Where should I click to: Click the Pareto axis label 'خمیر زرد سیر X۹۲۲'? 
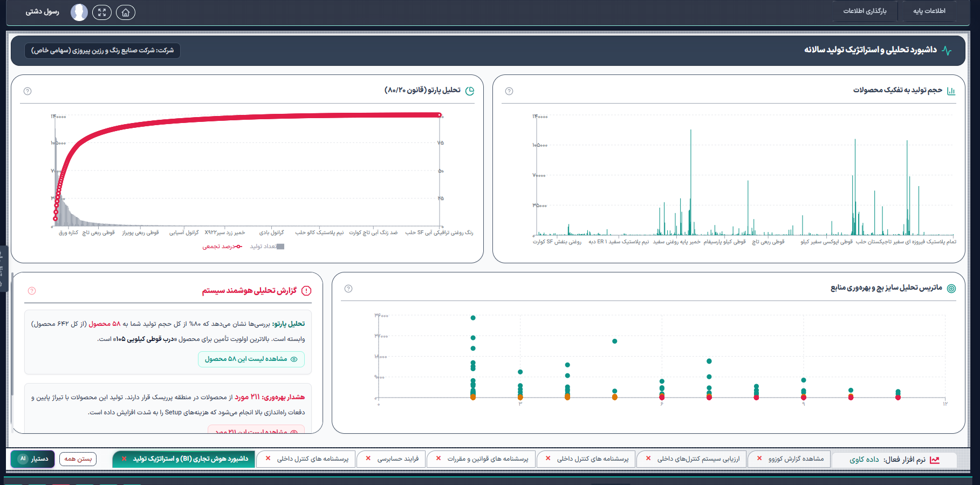tap(225, 233)
